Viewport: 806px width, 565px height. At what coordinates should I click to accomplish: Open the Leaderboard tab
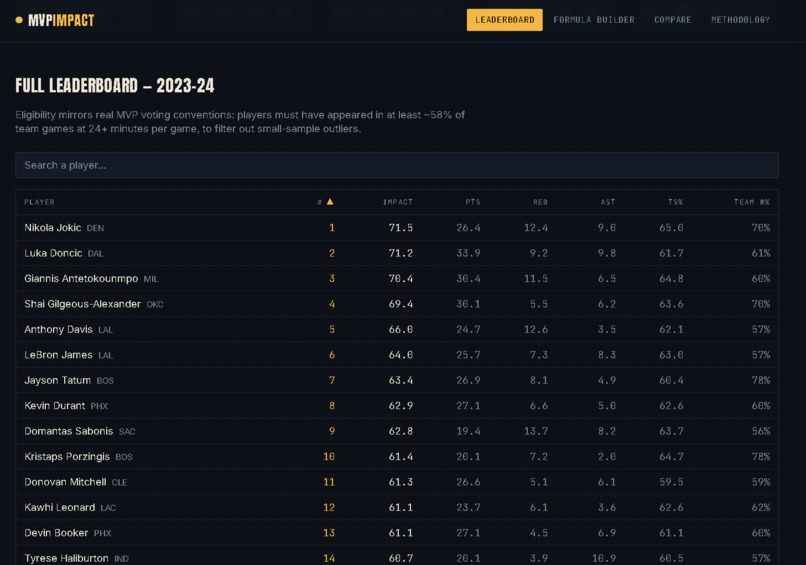pos(504,20)
